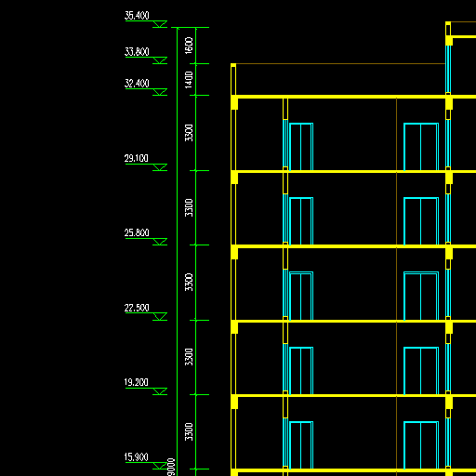Select the 35.400 elevation label text
Screen dimensions: 476x476
137,16
